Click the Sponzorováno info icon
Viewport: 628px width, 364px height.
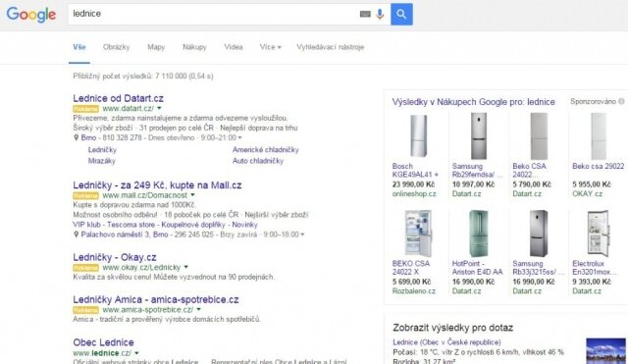621,102
